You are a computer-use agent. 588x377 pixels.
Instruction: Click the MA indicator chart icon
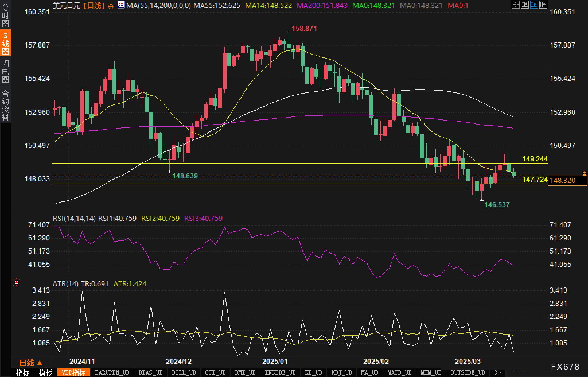pyautogui.click(x=121, y=5)
